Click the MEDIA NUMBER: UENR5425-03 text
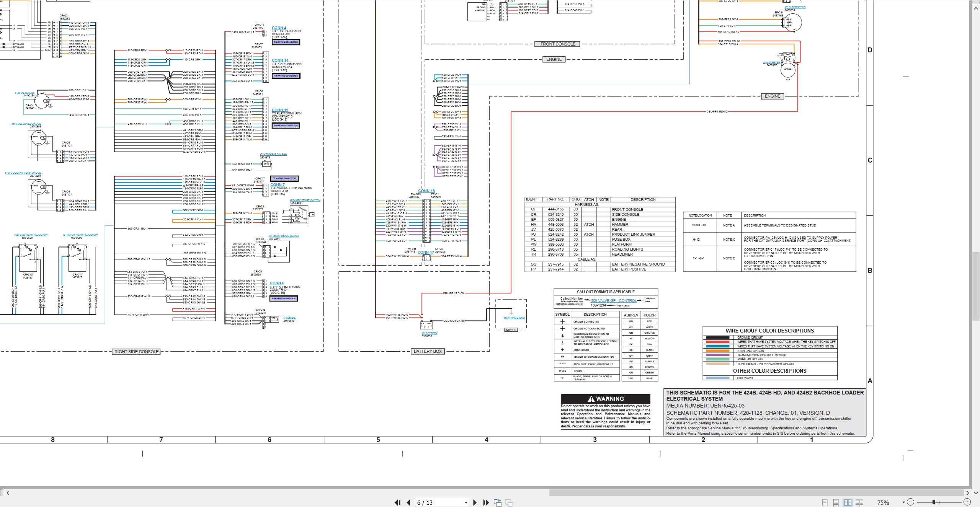980x507 pixels. point(705,406)
